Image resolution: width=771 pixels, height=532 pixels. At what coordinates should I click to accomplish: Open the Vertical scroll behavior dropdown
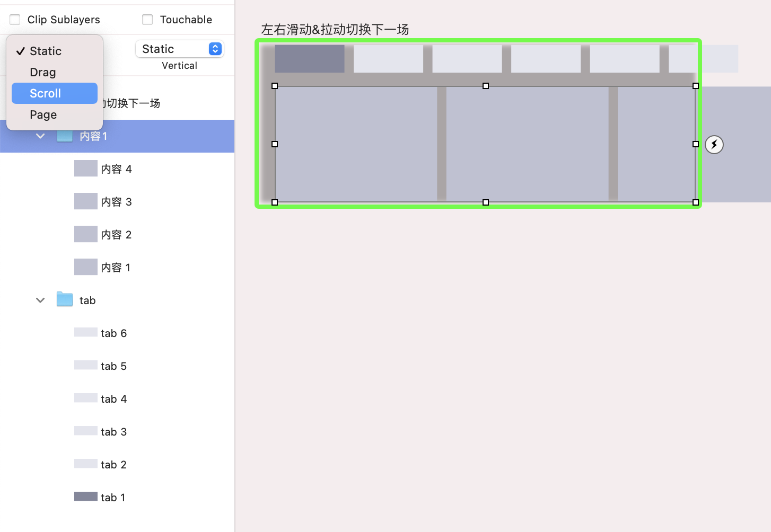(179, 49)
